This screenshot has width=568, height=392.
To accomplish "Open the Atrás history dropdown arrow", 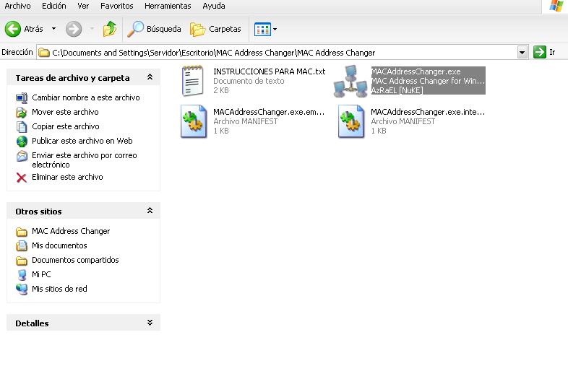I will click(53, 29).
